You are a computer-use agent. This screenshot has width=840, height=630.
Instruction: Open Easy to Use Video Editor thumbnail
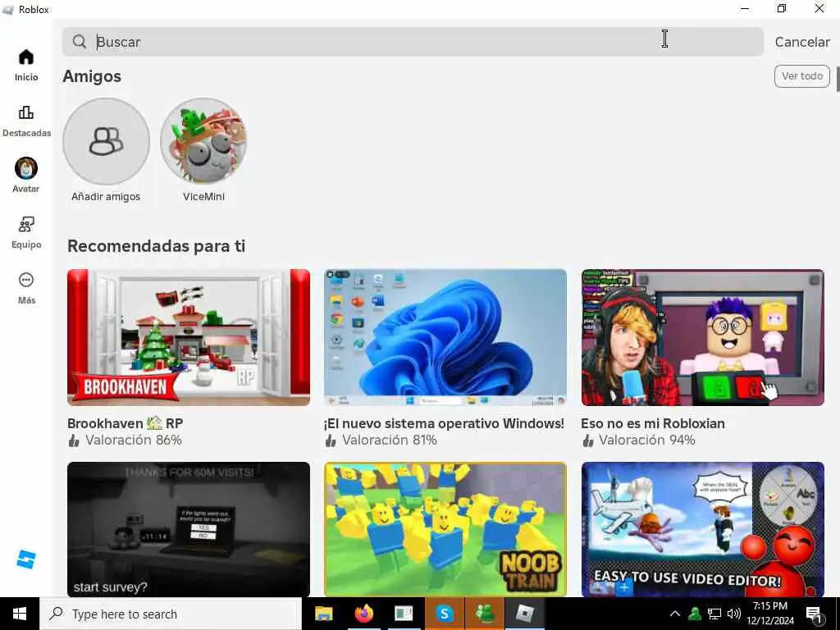point(702,529)
